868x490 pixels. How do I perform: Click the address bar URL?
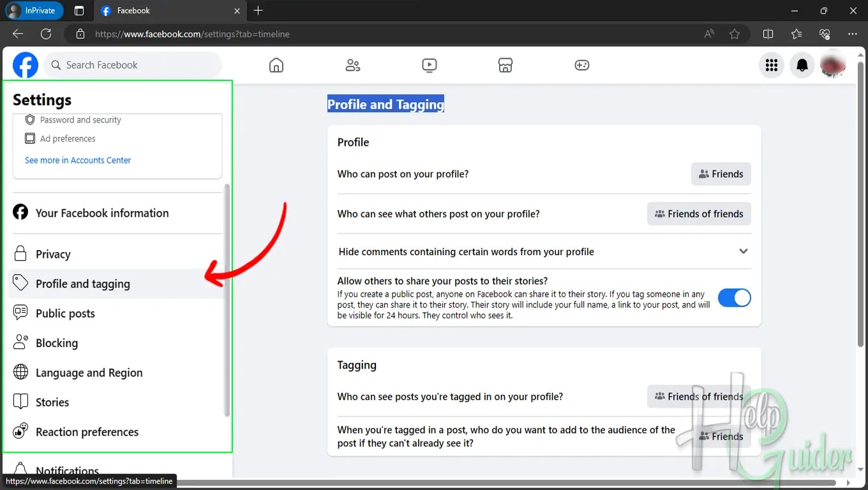coord(192,34)
